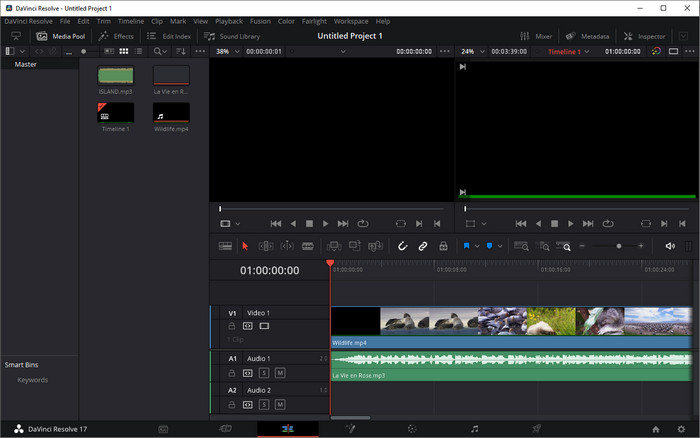Select the Trim Edit Mode tool
700x438 pixels.
tap(266, 246)
